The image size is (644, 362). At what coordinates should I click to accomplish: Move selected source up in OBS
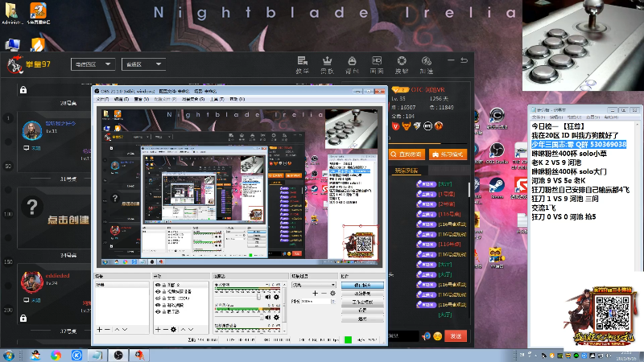pos(184,329)
